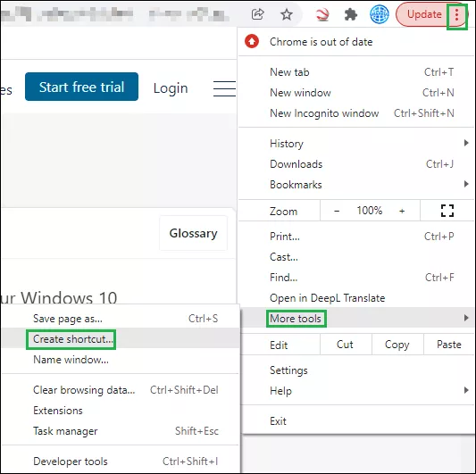Click the Glossary button
This screenshot has width=476, height=474.
point(194,233)
